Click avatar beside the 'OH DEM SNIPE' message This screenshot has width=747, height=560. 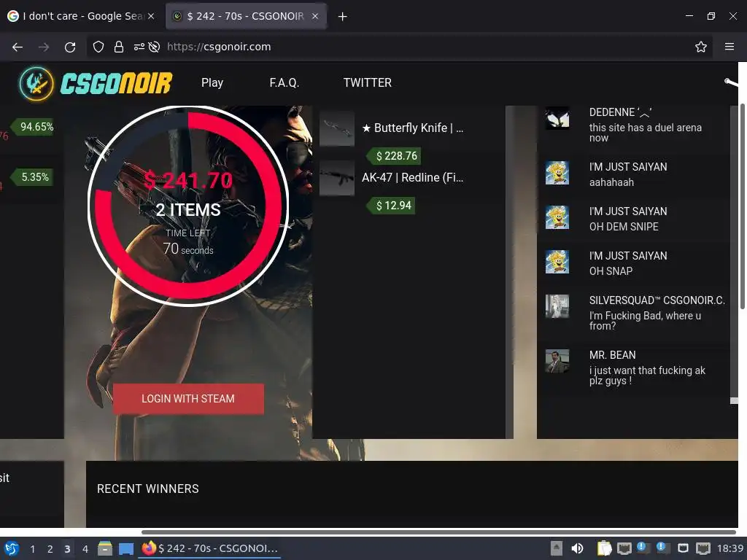coord(557,217)
